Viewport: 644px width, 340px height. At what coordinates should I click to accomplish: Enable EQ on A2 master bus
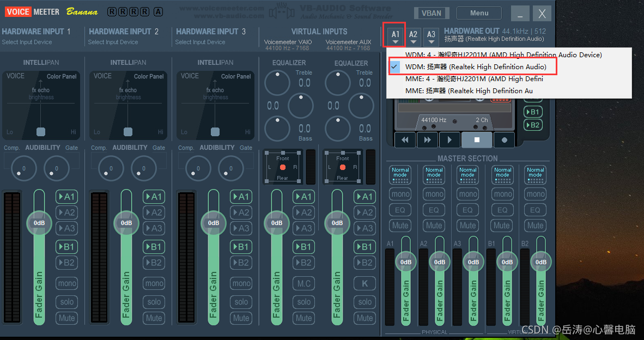[x=434, y=210]
